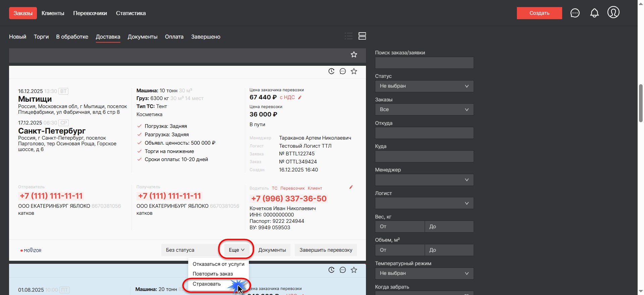Click the Поиск заказа/заявки input field

tap(424, 63)
